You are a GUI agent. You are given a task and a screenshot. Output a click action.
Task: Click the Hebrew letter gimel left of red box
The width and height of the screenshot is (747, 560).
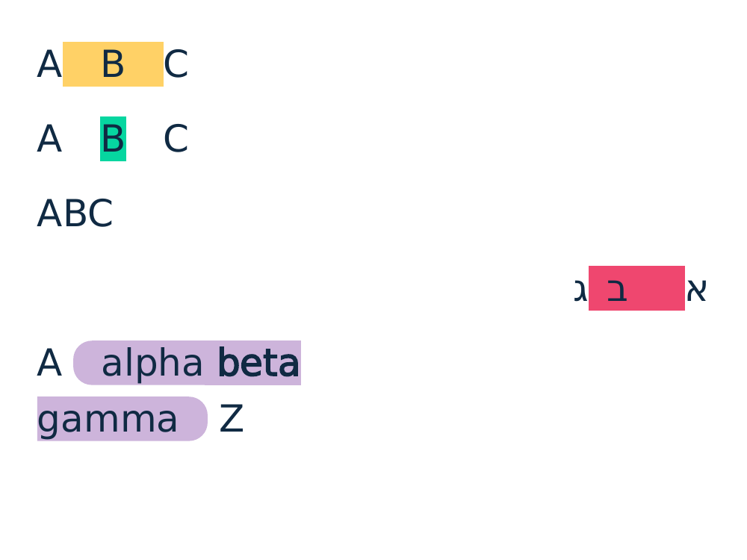[x=580, y=290]
